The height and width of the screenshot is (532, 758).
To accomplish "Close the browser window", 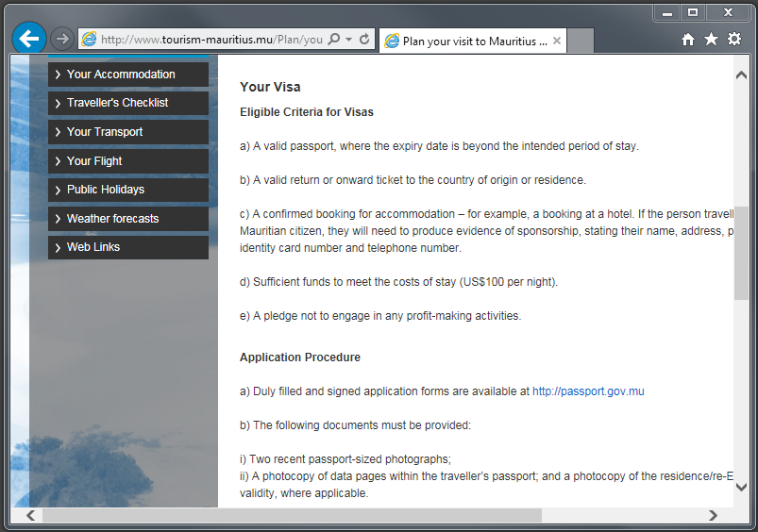I will pyautogui.click(x=728, y=13).
